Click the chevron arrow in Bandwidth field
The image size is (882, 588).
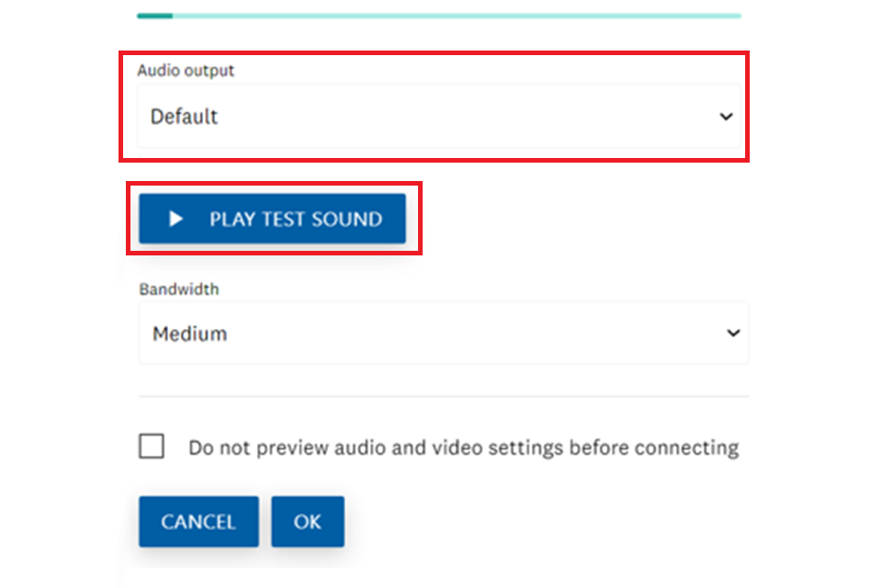(x=732, y=334)
